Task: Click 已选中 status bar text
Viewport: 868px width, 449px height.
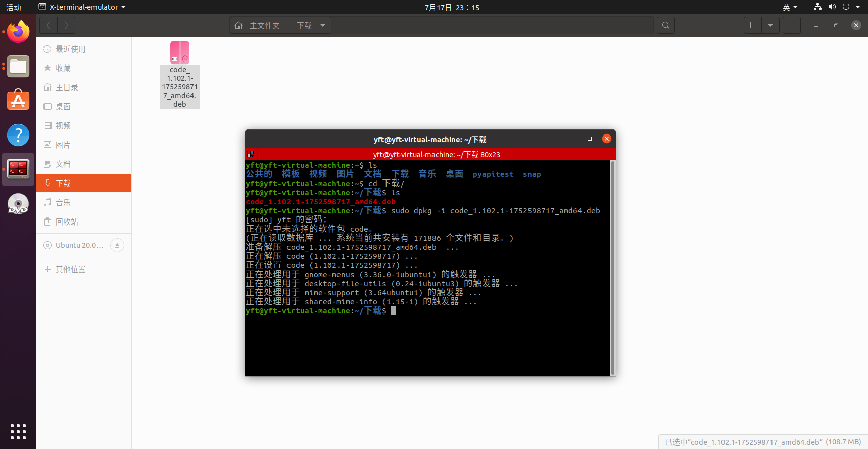Action: [763, 442]
